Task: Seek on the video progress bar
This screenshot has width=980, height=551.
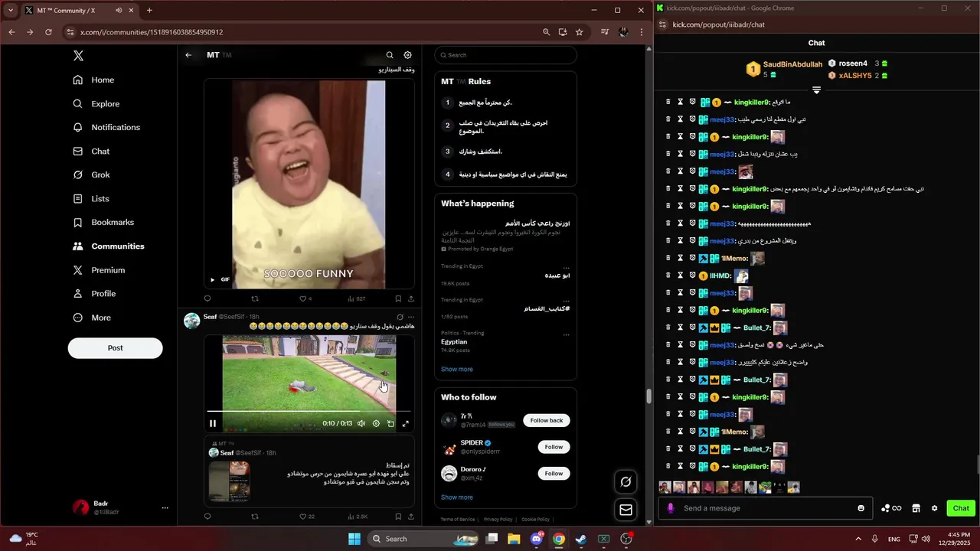Action: [309, 412]
